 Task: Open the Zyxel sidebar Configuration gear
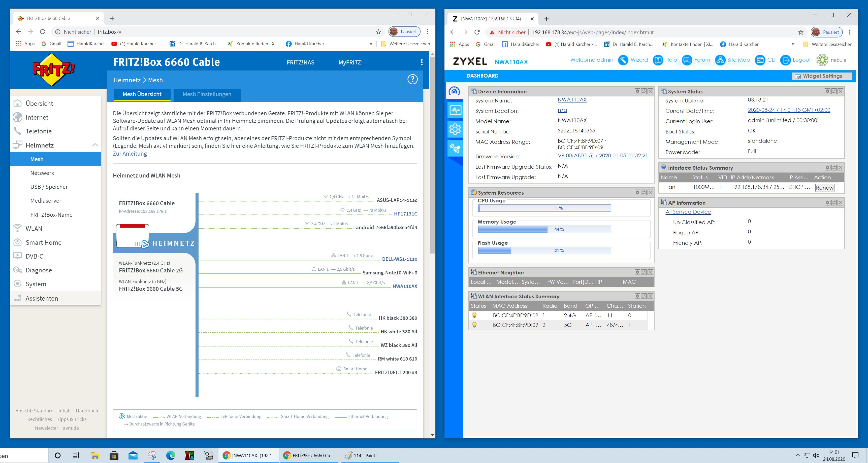pos(455,129)
